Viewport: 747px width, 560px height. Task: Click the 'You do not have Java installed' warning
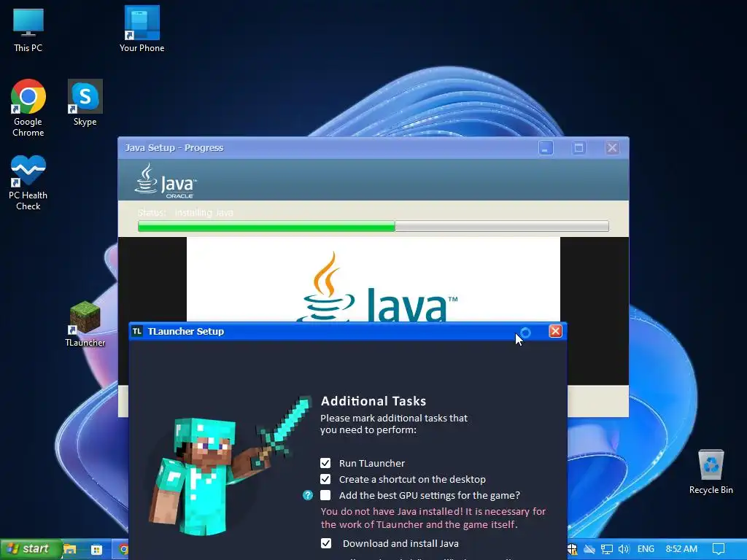tap(433, 518)
